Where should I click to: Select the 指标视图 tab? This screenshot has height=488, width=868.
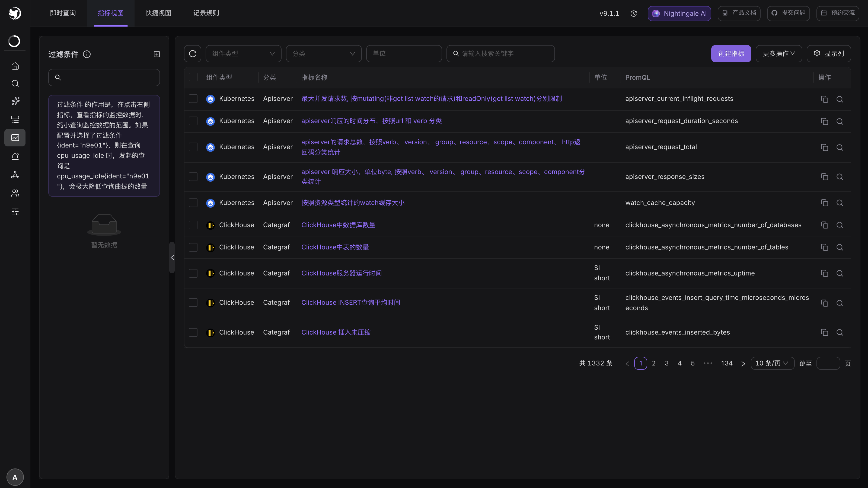click(x=110, y=13)
